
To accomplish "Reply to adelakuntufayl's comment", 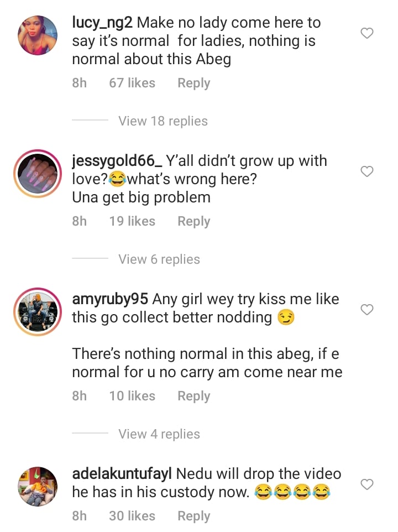I will pyautogui.click(x=193, y=516).
